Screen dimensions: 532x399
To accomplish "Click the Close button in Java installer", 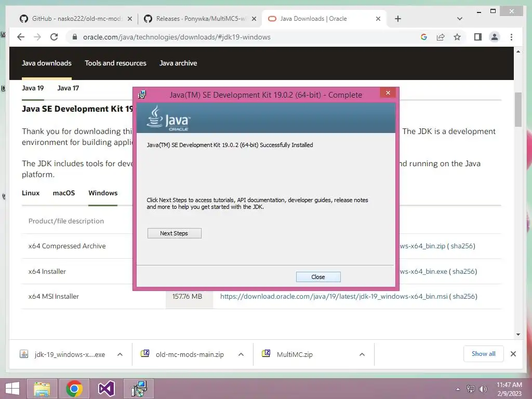I will coord(318,277).
